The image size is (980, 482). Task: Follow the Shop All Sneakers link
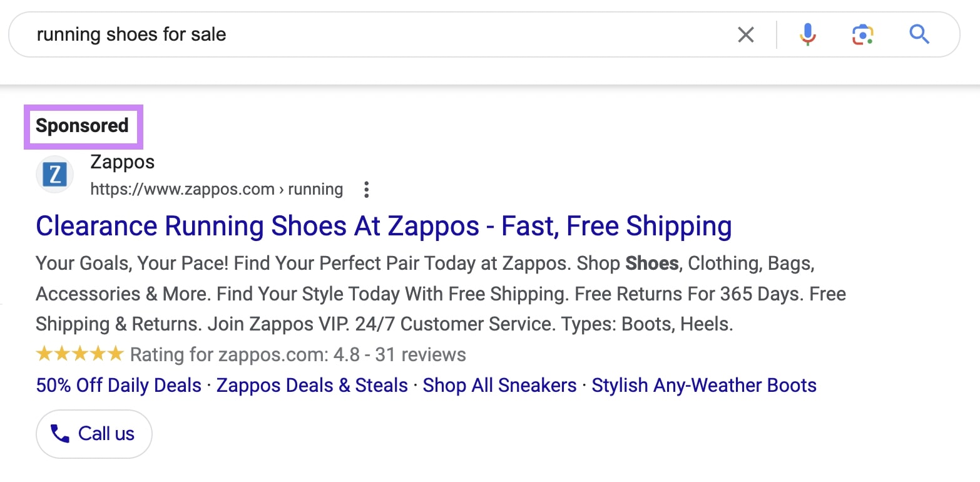coord(499,385)
